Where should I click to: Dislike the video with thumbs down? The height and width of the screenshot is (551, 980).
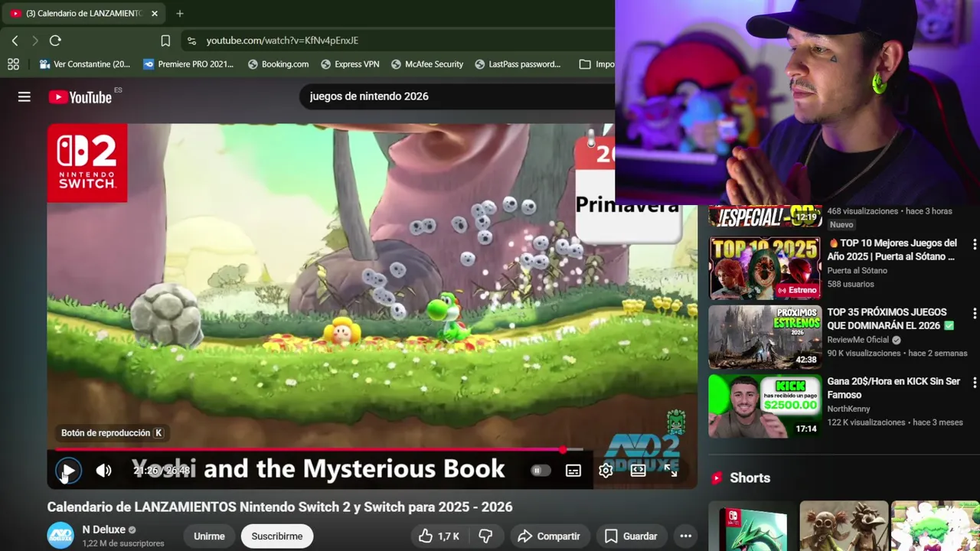tap(485, 536)
